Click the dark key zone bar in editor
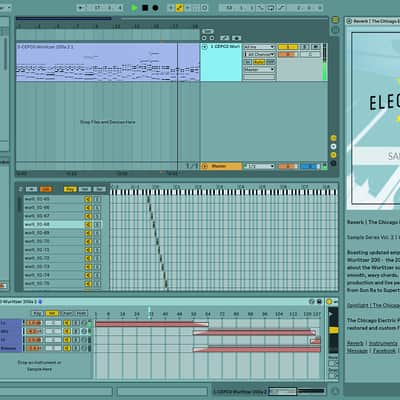 click(x=157, y=243)
